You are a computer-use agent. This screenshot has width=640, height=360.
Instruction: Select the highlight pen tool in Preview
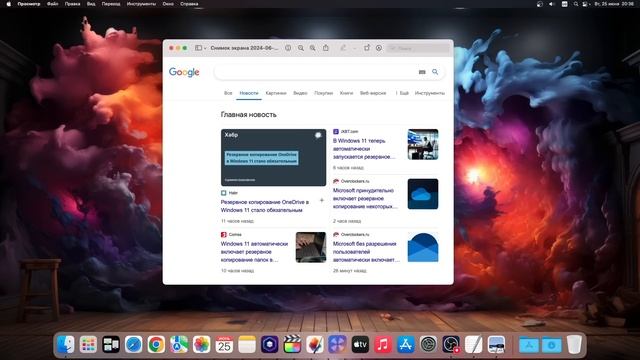343,48
